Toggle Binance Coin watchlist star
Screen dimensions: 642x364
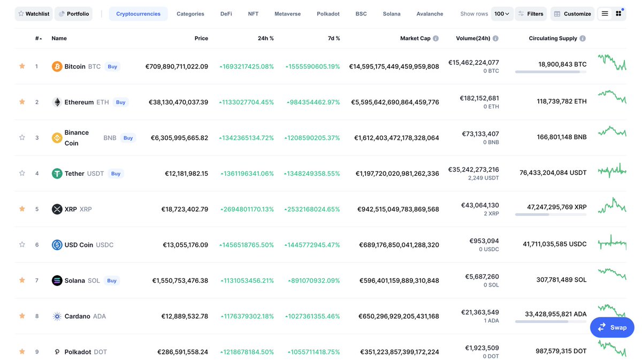(x=22, y=137)
